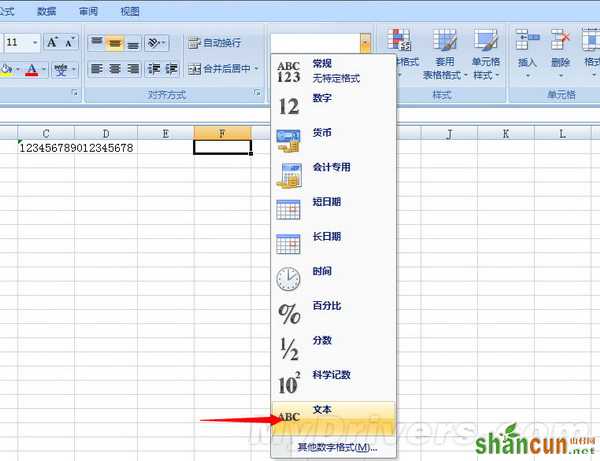This screenshot has width=600, height=461.
Task: Select Accounting (会计专用) format
Action: (333, 175)
